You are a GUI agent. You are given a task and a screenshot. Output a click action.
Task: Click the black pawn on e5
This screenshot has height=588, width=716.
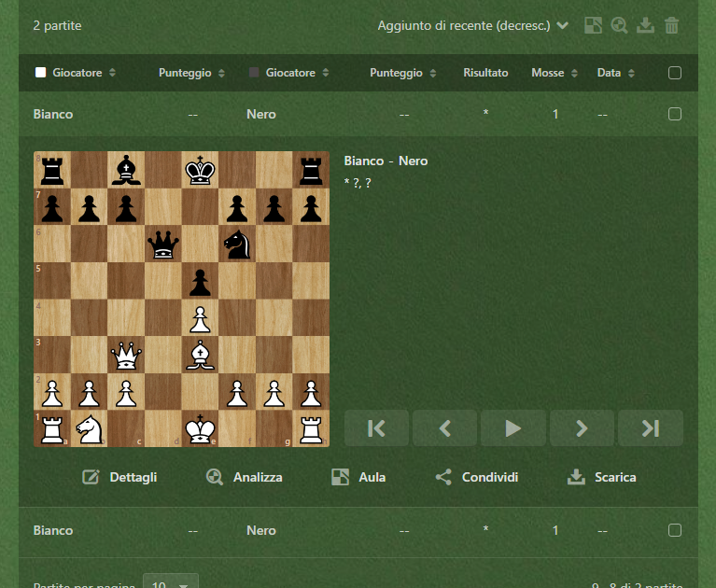coord(200,281)
